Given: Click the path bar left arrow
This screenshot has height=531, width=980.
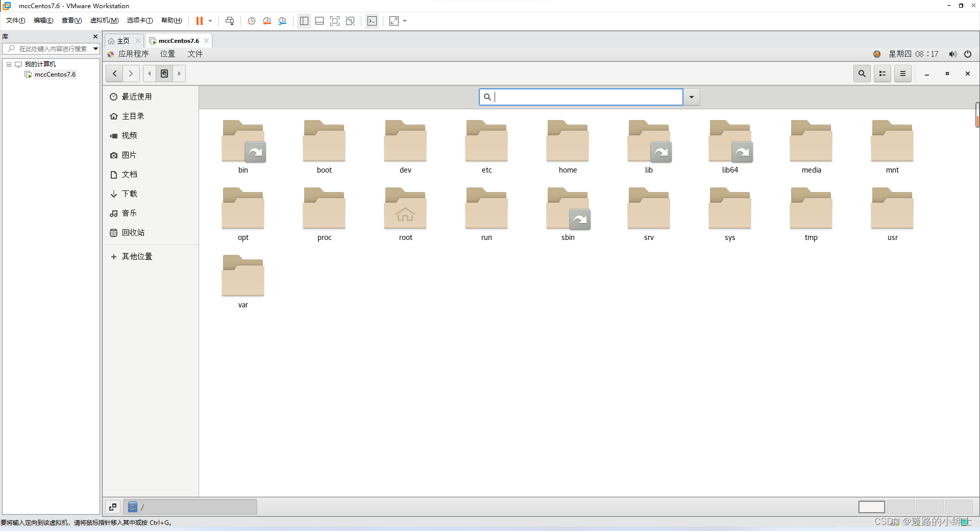Looking at the screenshot, I should point(150,74).
